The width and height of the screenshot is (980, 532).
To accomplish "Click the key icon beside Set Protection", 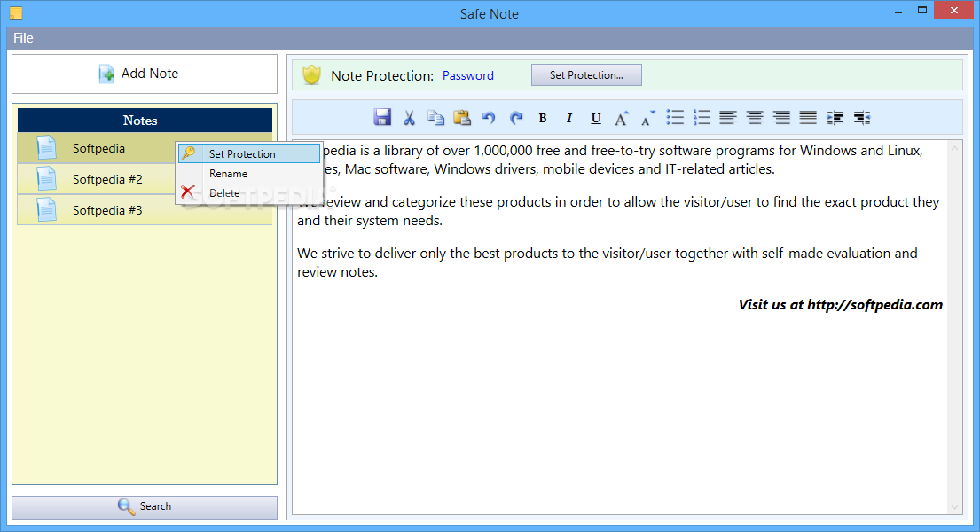I will [x=188, y=153].
